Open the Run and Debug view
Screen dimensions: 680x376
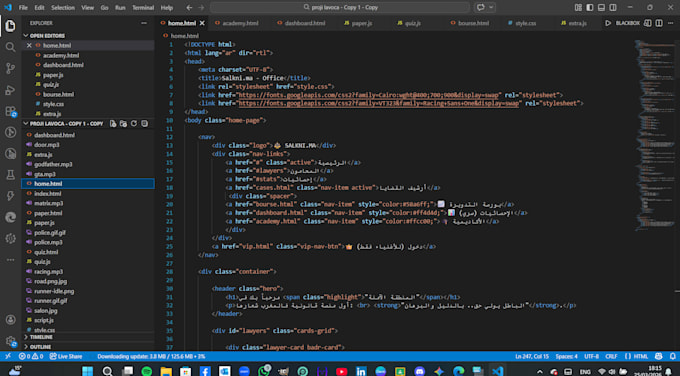coord(10,90)
